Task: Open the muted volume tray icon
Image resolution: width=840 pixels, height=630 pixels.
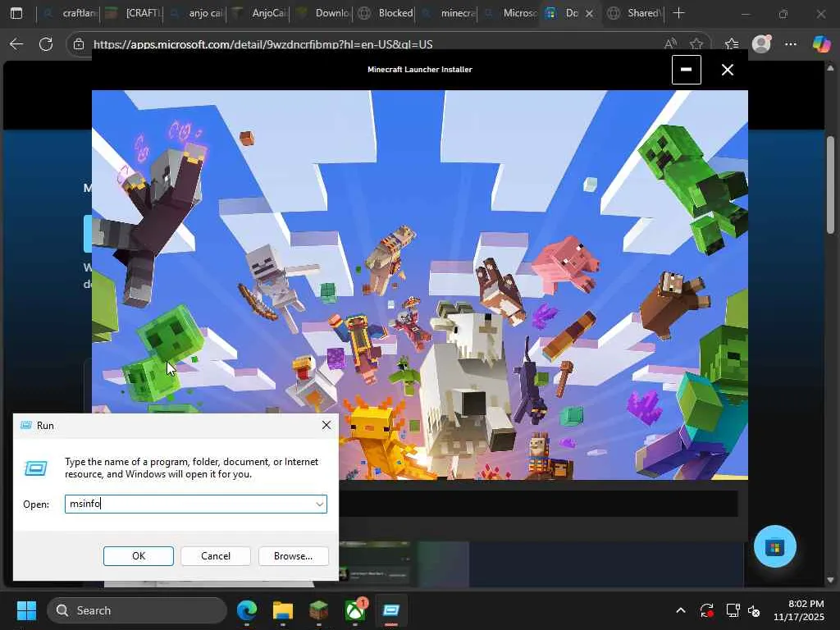Action: 754,610
